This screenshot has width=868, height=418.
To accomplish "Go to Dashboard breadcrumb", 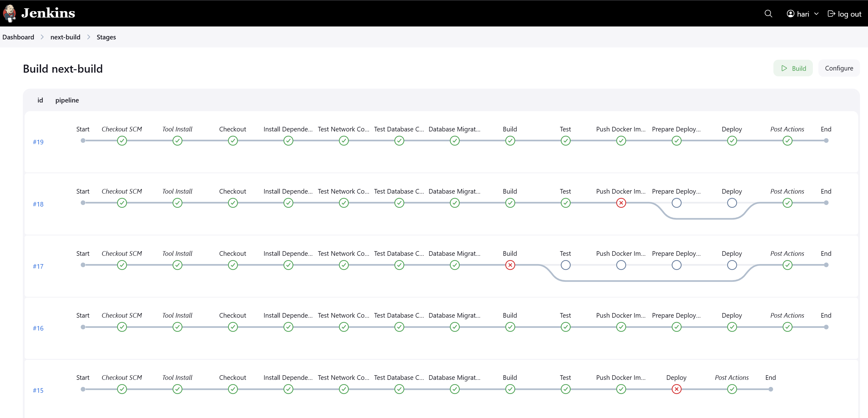I will click(18, 37).
